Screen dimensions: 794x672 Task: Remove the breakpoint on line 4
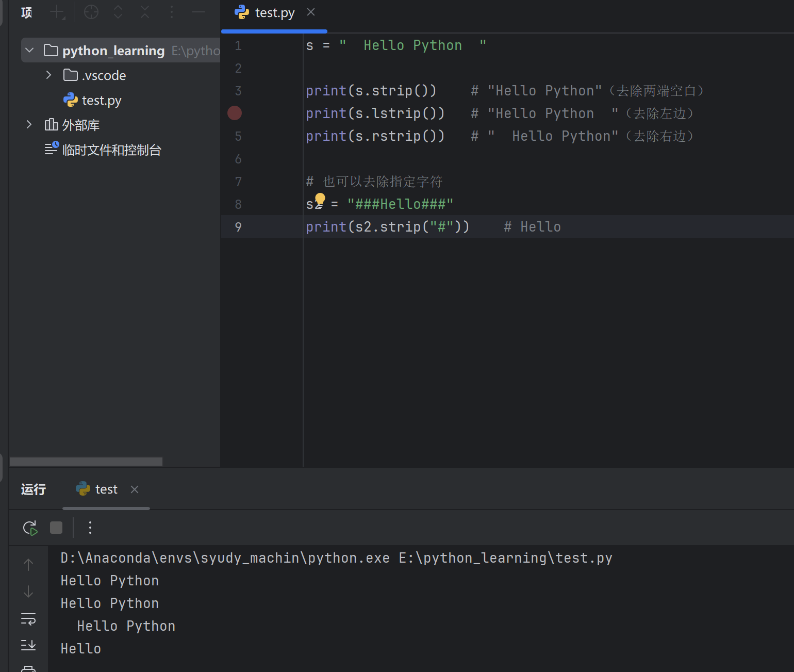click(x=235, y=113)
